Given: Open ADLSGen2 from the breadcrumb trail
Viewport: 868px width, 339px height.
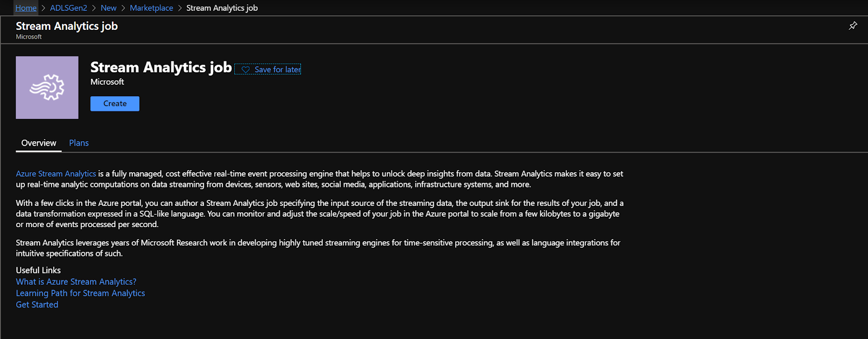Looking at the screenshot, I should click(x=68, y=8).
